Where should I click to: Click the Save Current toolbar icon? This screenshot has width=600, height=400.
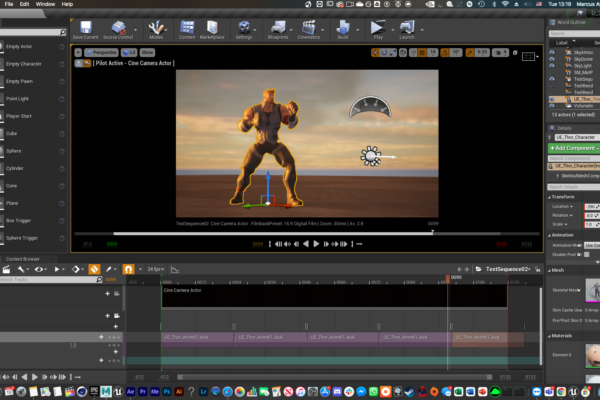[x=85, y=28]
